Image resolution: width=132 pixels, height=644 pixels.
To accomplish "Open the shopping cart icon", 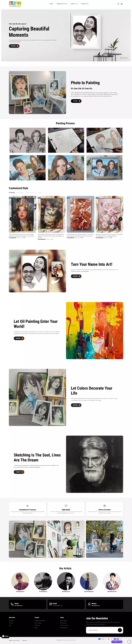I will [x=122, y=4].
